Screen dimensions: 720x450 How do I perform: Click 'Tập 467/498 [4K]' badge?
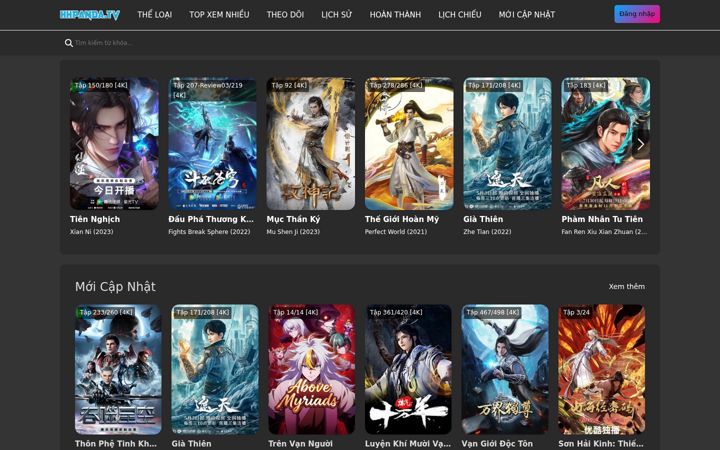coord(493,312)
